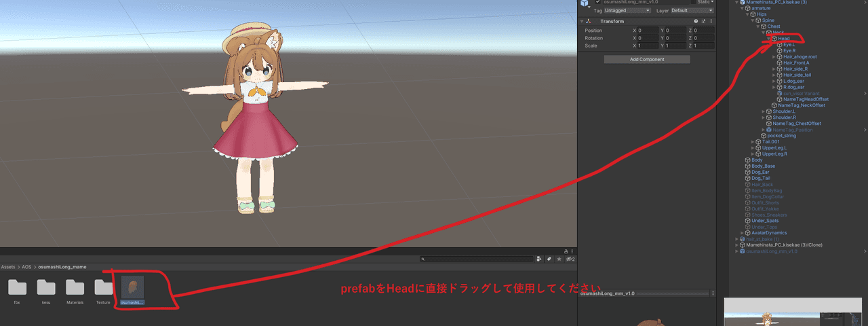Expand the Hair_ahoge.root node
Viewport: 868px width, 326px height.
pyautogui.click(x=774, y=56)
